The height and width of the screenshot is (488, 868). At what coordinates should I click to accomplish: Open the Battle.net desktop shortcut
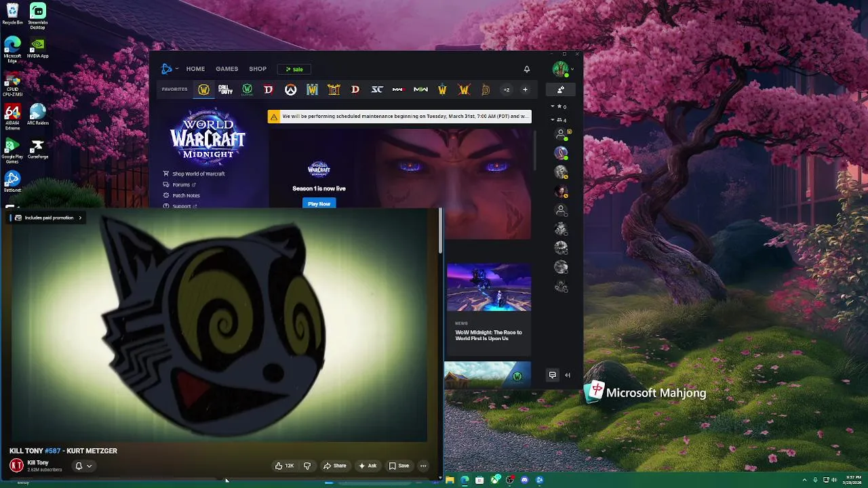[12, 182]
